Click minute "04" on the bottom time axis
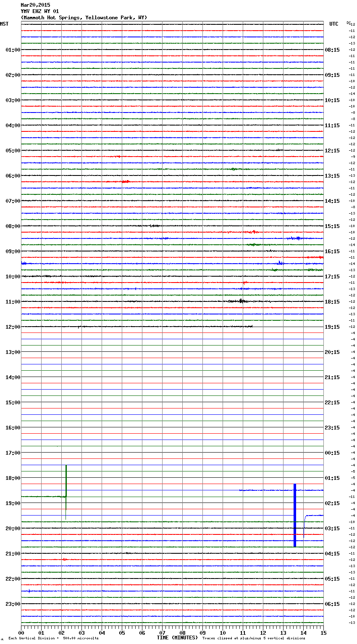Screen dimensions: 357x644 102,633
